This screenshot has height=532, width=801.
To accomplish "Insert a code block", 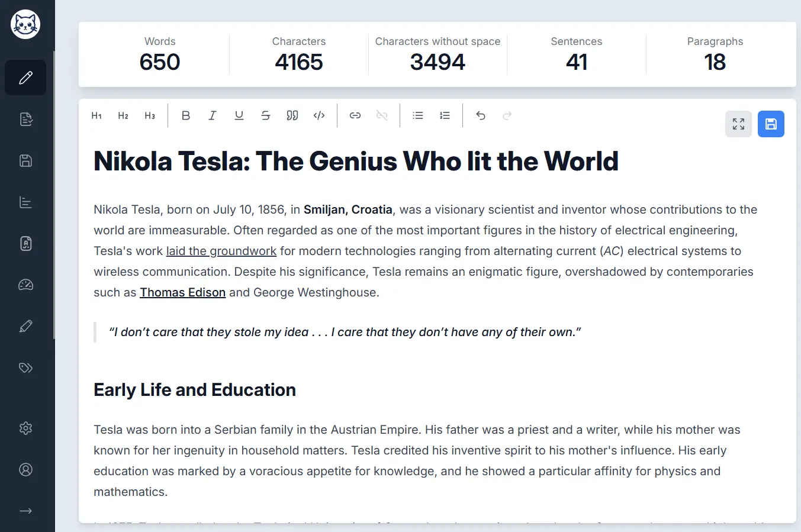I will pos(319,116).
